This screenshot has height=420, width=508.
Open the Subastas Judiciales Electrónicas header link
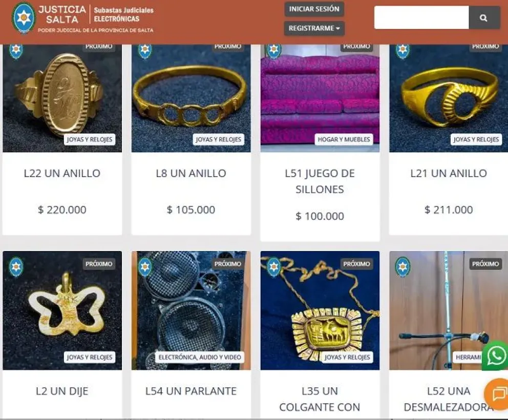pos(124,14)
